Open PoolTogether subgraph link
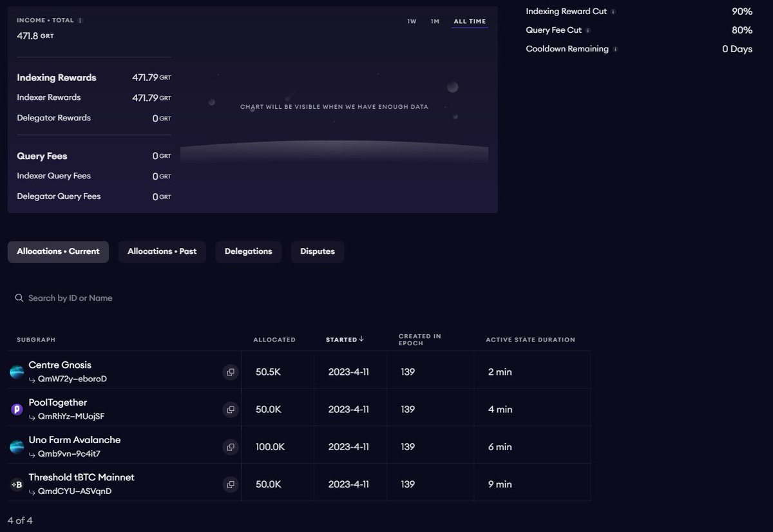This screenshot has height=532, width=773. (x=58, y=403)
